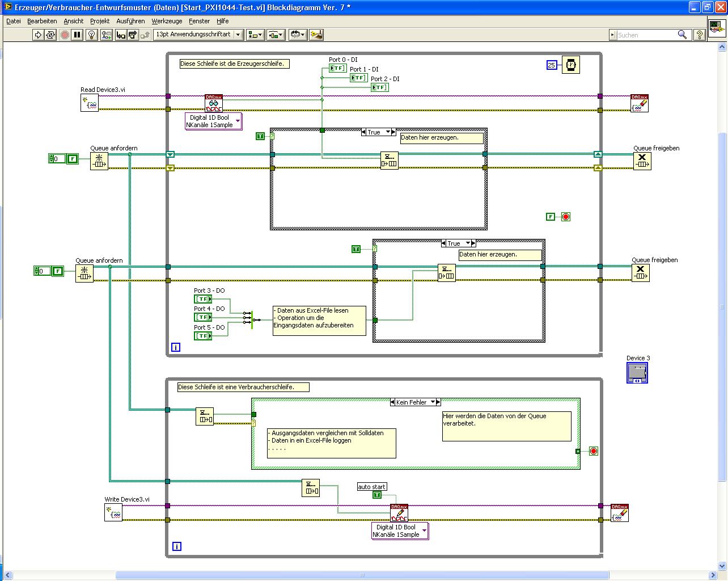Select the lower Queue anfordern node

coord(84,273)
